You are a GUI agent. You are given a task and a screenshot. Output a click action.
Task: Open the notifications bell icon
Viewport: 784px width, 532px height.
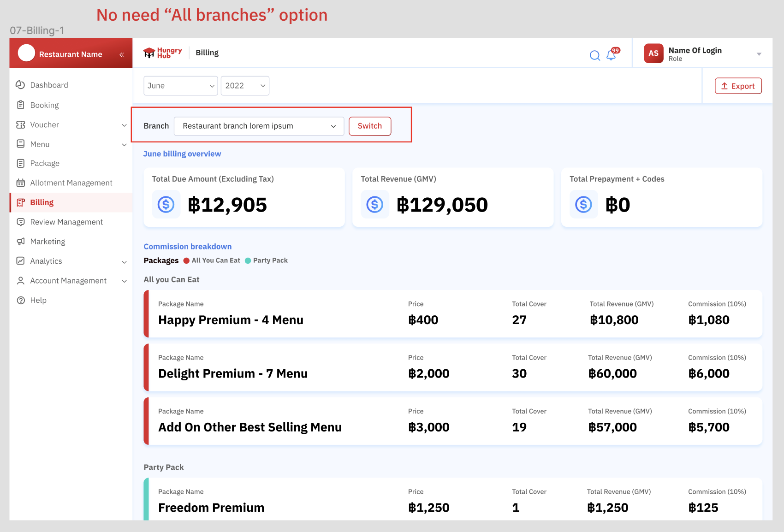click(611, 55)
